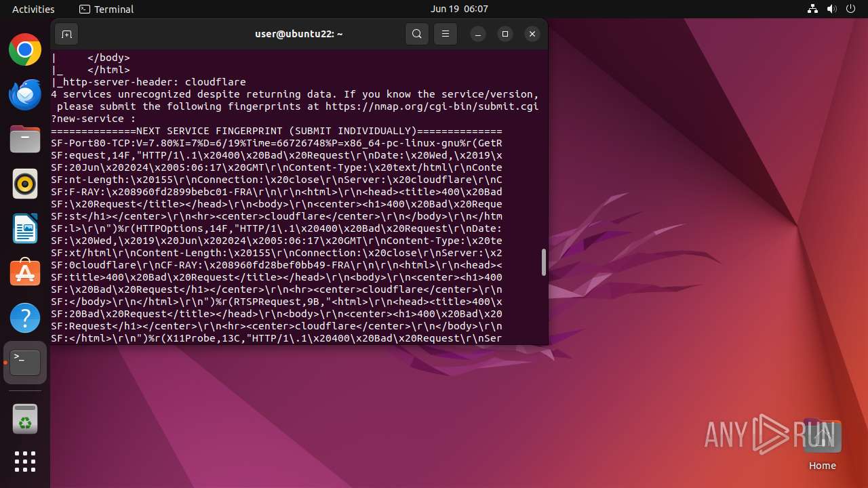Viewport: 868px width, 488px height.
Task: Click the volume icon in the top bar
Action: [x=832, y=9]
